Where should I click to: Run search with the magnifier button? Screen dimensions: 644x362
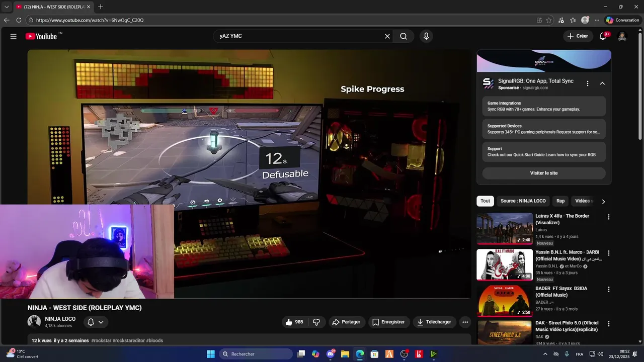point(404,36)
